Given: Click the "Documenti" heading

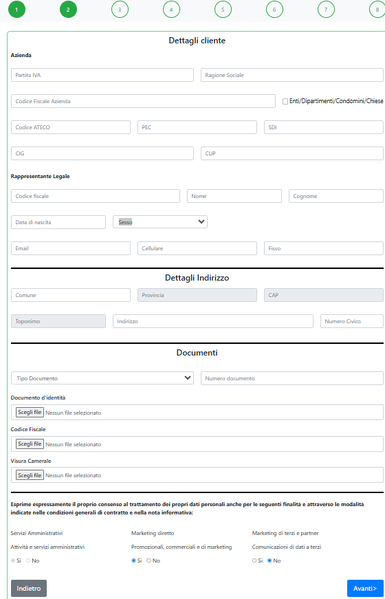Looking at the screenshot, I should click(x=197, y=353).
